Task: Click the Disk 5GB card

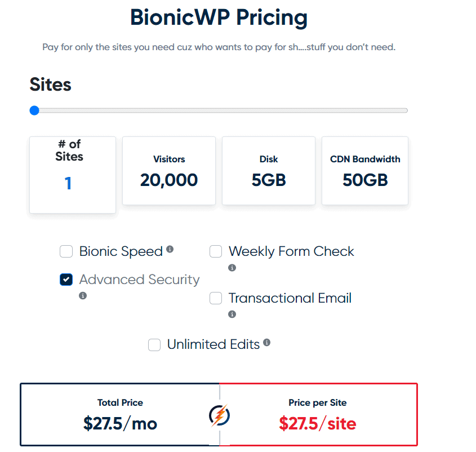Action: pos(269,171)
